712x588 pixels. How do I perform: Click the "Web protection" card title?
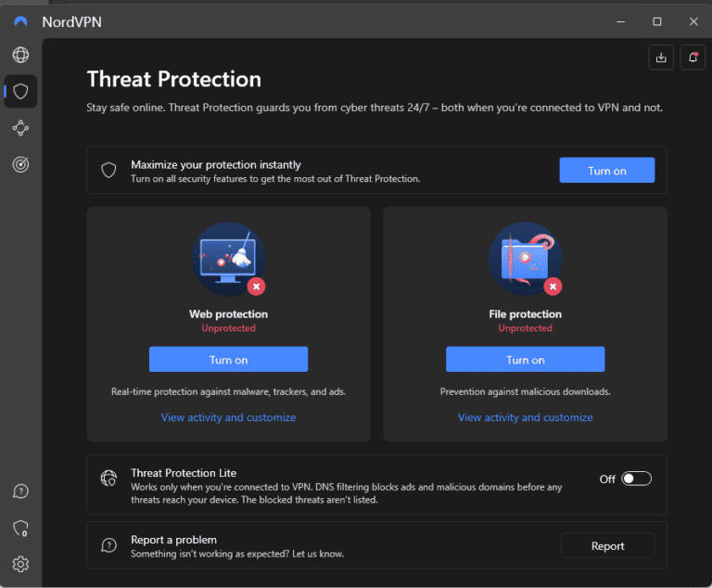[x=228, y=314]
